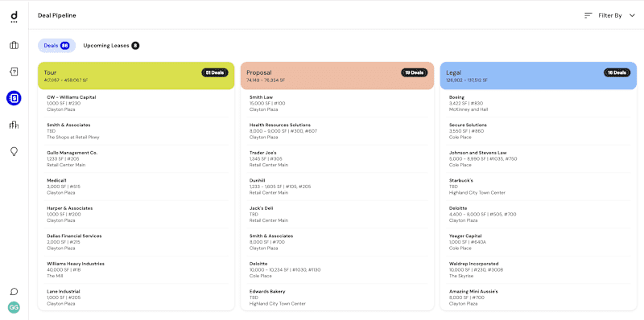
Task: Open the Dallas Financial Services deal
Action: (137, 242)
